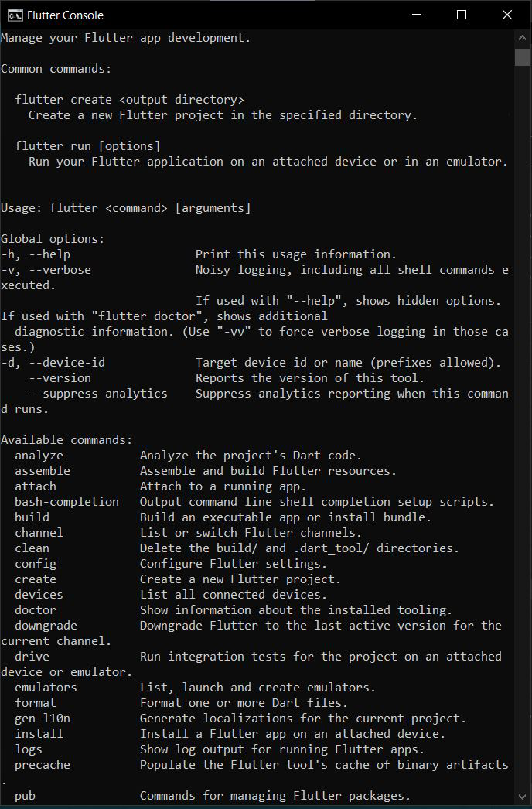Click the 'Available commands:' heading
This screenshot has height=809, width=532.
[x=66, y=440]
